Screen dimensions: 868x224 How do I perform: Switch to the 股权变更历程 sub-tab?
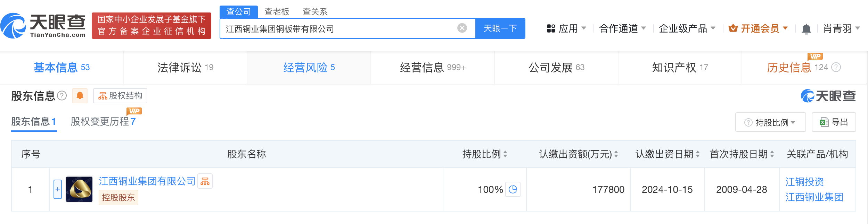(x=104, y=122)
